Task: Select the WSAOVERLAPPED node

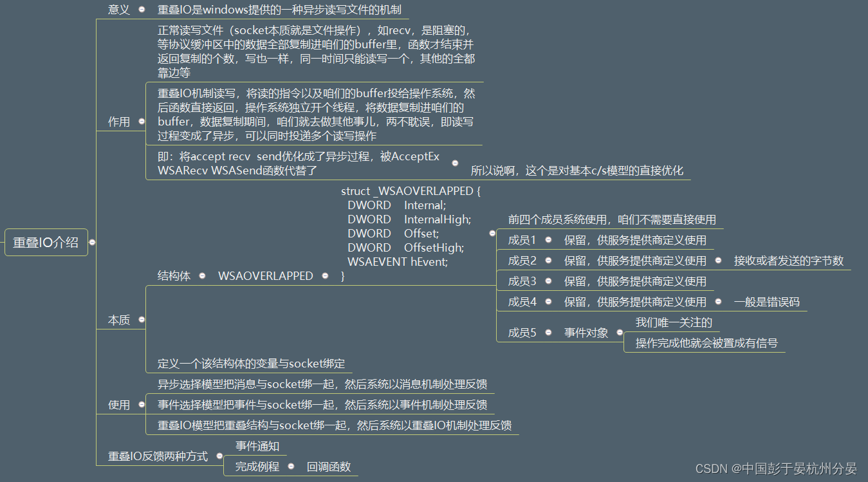Action: 266,276
